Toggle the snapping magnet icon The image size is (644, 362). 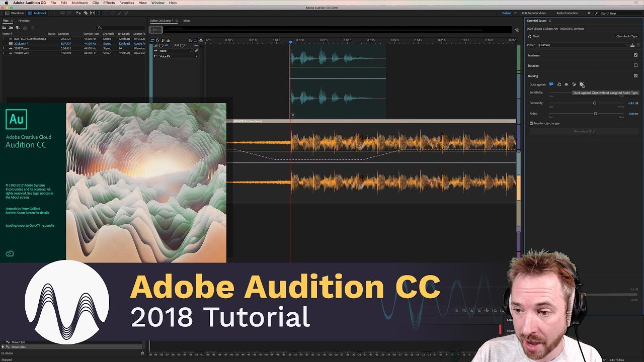[x=201, y=41]
